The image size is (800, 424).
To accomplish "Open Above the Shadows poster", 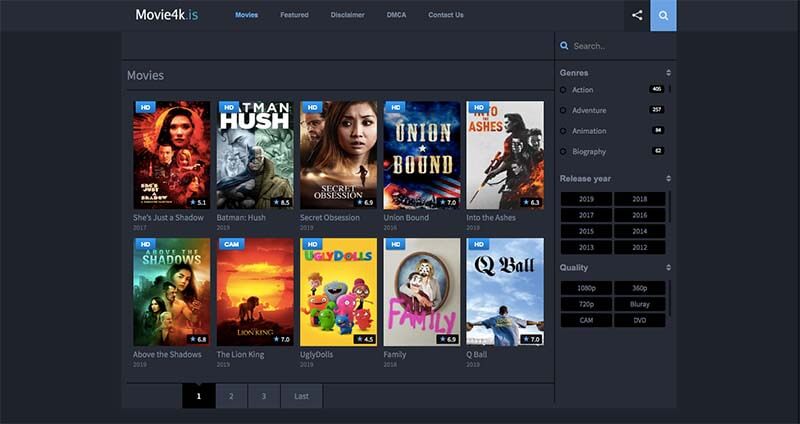I will 171,292.
